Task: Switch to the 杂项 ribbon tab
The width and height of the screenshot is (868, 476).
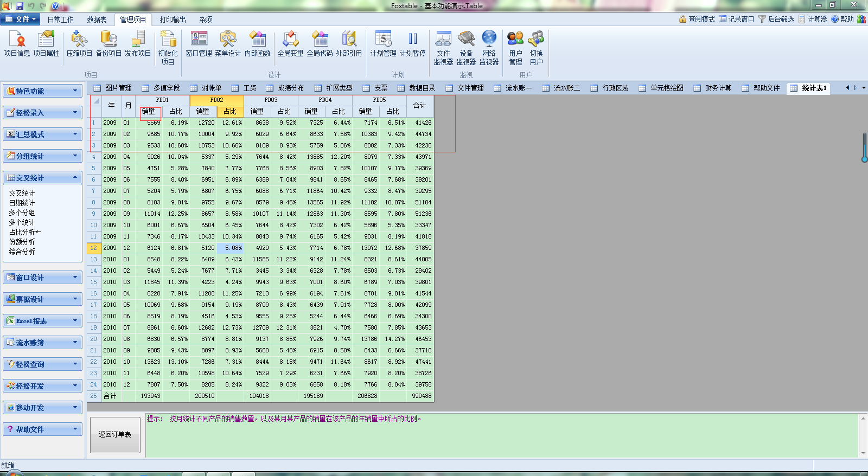Action: tap(206, 20)
